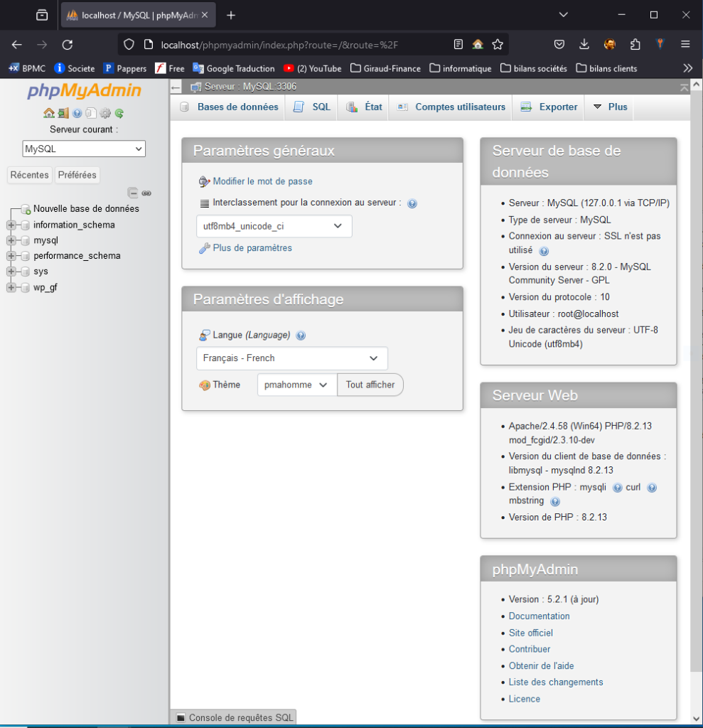
Task: Switch to the SQL tab
Action: pyautogui.click(x=312, y=107)
